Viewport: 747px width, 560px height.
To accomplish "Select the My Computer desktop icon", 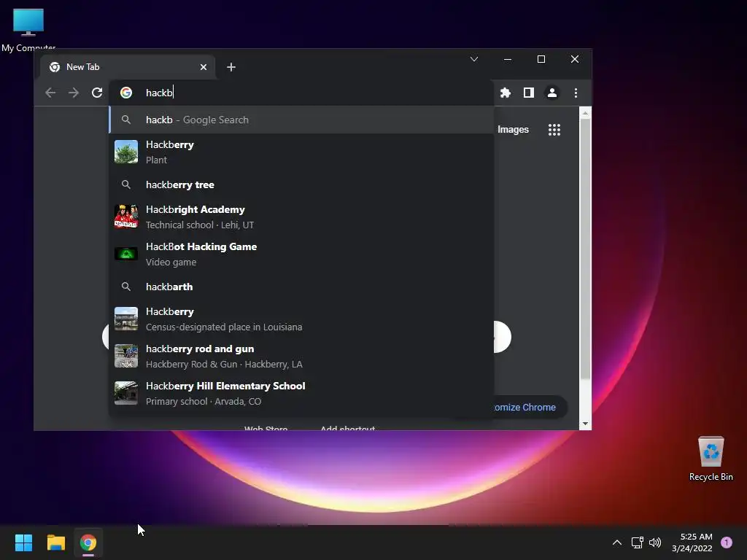I will click(28, 29).
